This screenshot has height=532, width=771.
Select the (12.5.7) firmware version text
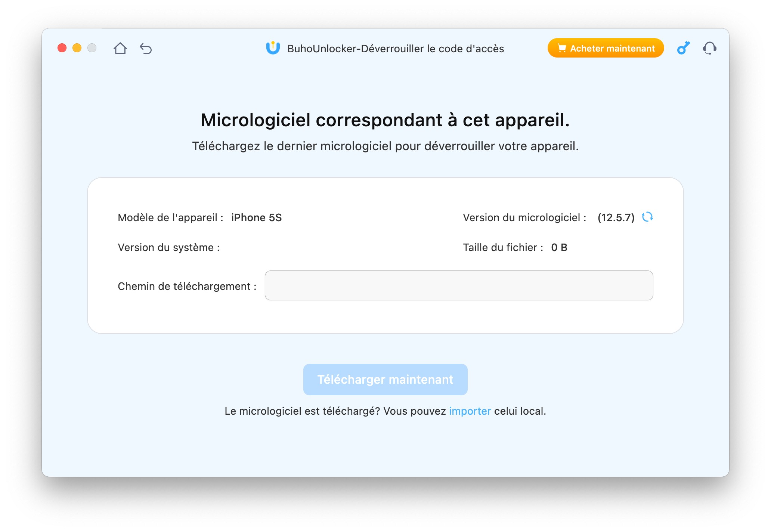616,218
